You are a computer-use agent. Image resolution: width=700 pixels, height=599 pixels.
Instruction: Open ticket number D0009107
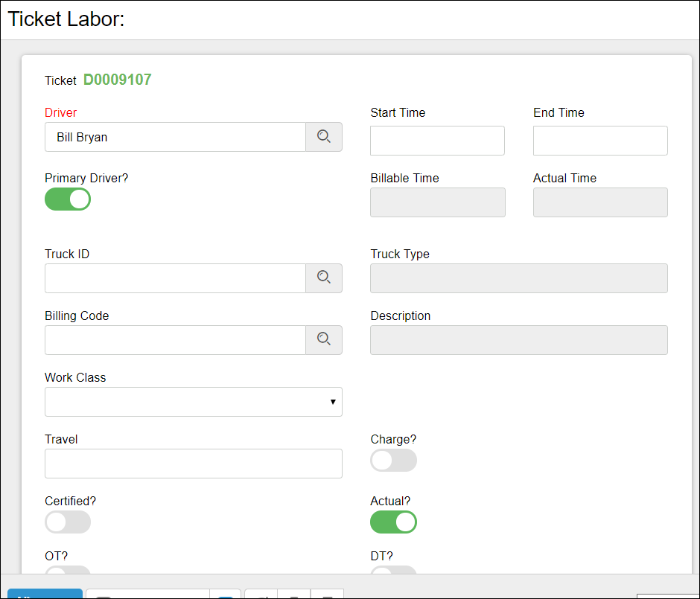click(x=117, y=80)
